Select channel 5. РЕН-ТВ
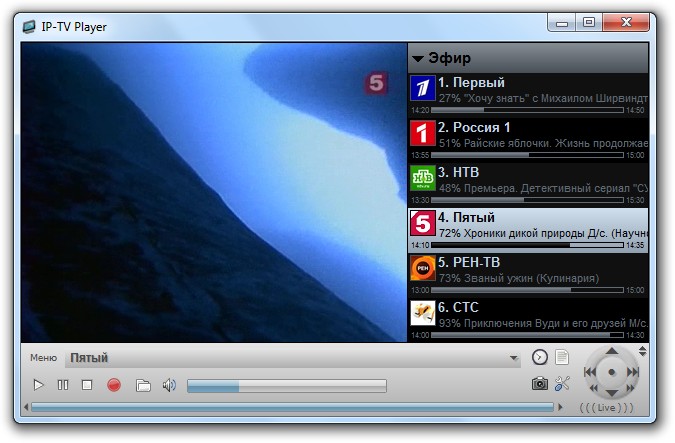 pyautogui.click(x=528, y=275)
